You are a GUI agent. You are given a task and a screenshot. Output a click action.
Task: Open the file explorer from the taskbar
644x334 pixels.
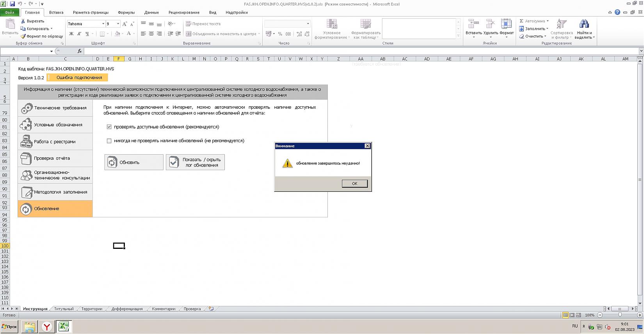(x=30, y=327)
